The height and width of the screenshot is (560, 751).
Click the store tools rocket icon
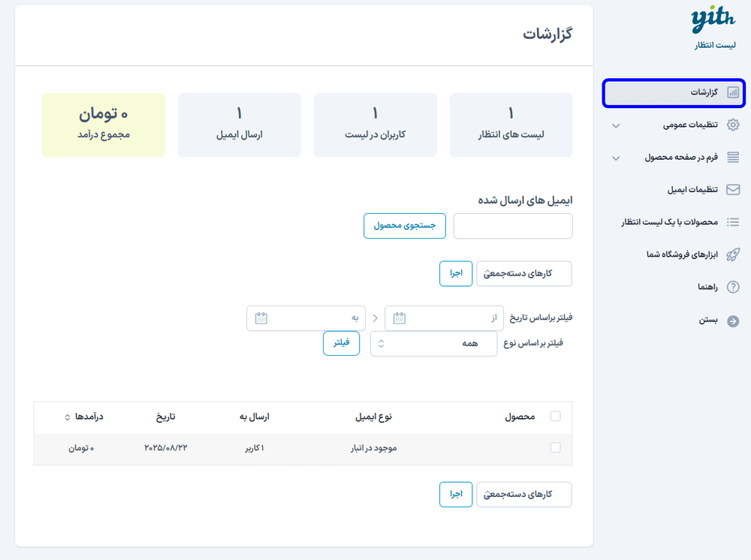(733, 254)
